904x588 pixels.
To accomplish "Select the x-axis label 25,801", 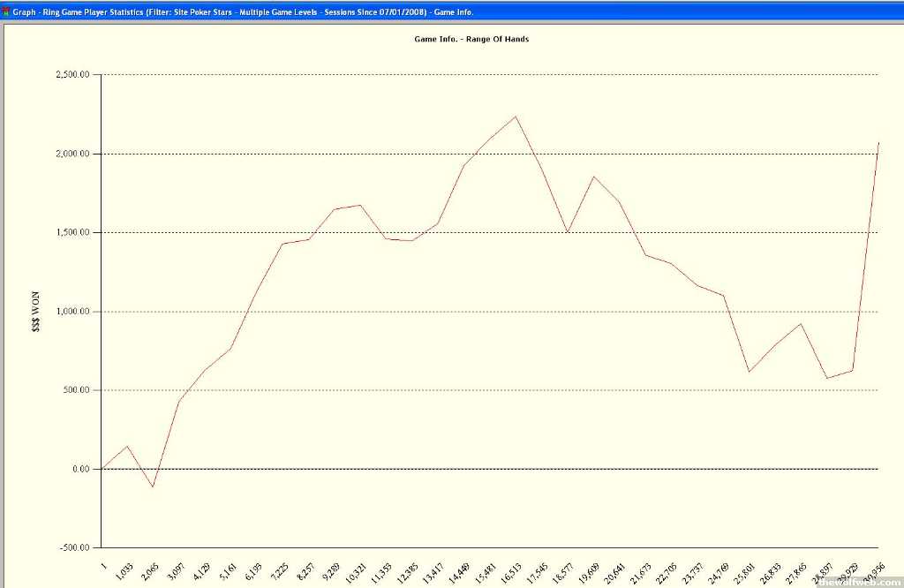I will point(743,572).
